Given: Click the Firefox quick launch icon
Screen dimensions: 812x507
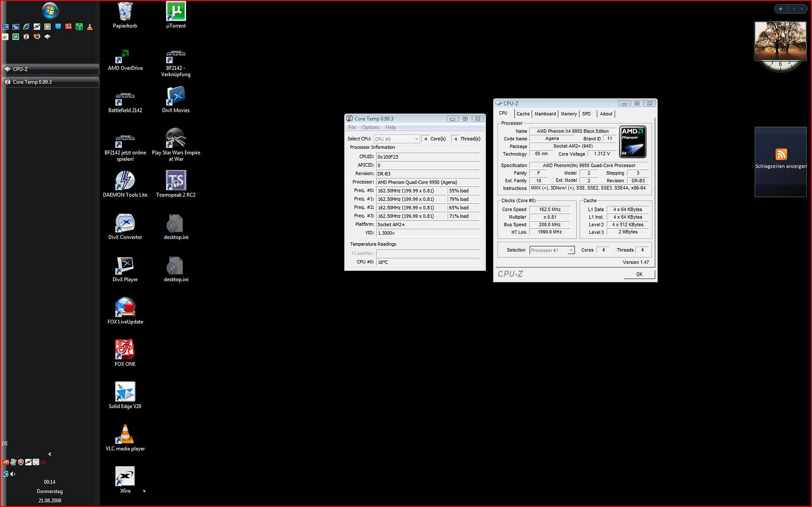Looking at the screenshot, I should (x=37, y=36).
